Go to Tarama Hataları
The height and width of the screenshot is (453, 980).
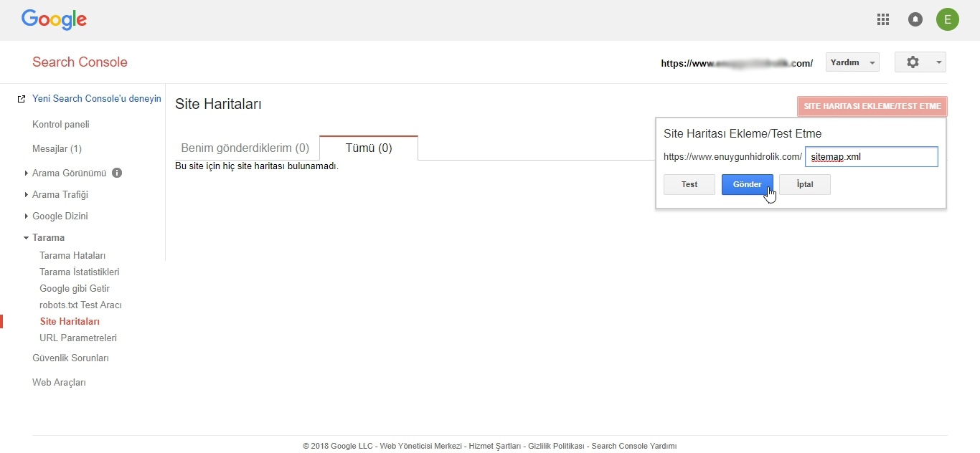tap(72, 255)
